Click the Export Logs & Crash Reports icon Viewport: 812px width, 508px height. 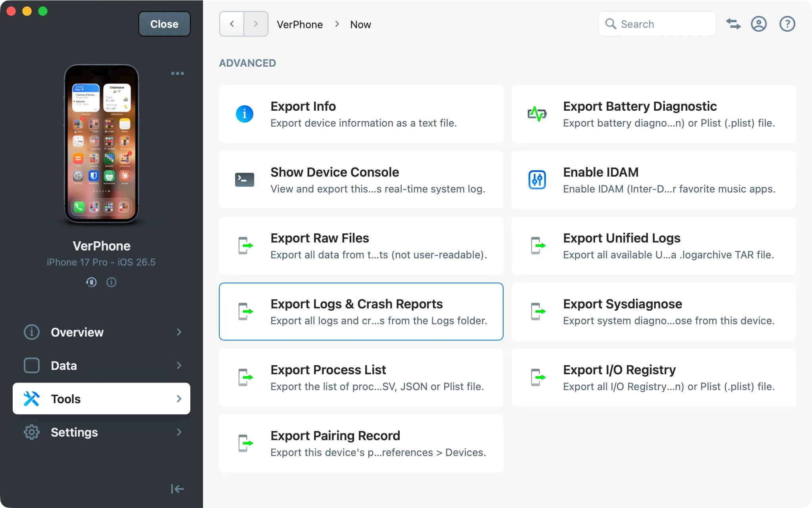(245, 312)
